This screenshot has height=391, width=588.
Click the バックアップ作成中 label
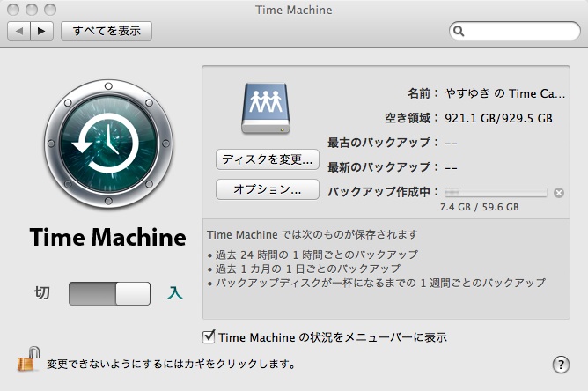383,192
